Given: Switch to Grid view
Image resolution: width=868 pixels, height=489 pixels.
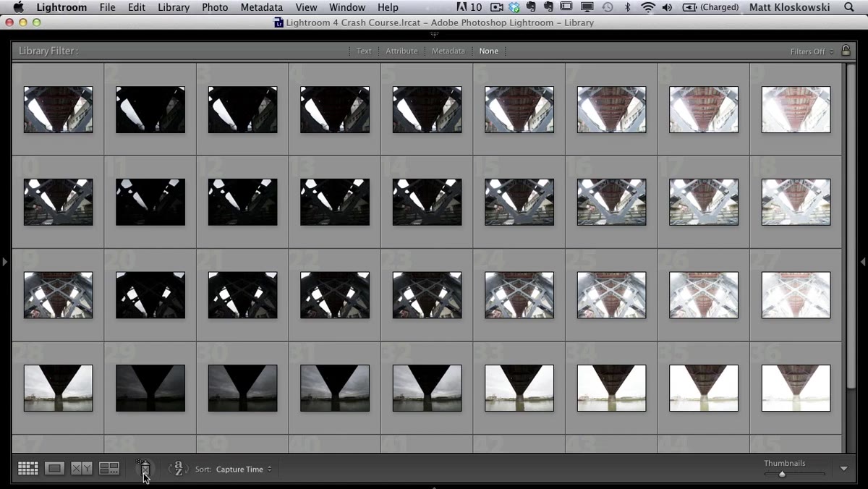Looking at the screenshot, I should pos(28,469).
